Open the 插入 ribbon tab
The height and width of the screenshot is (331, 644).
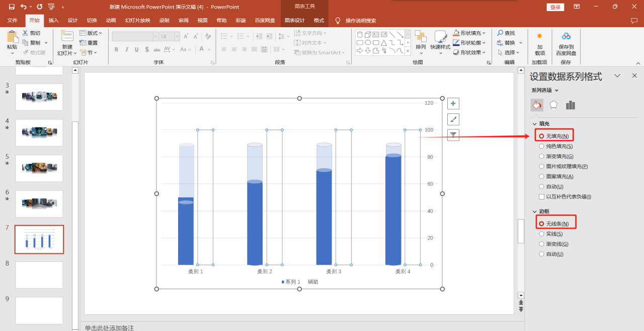[x=53, y=20]
